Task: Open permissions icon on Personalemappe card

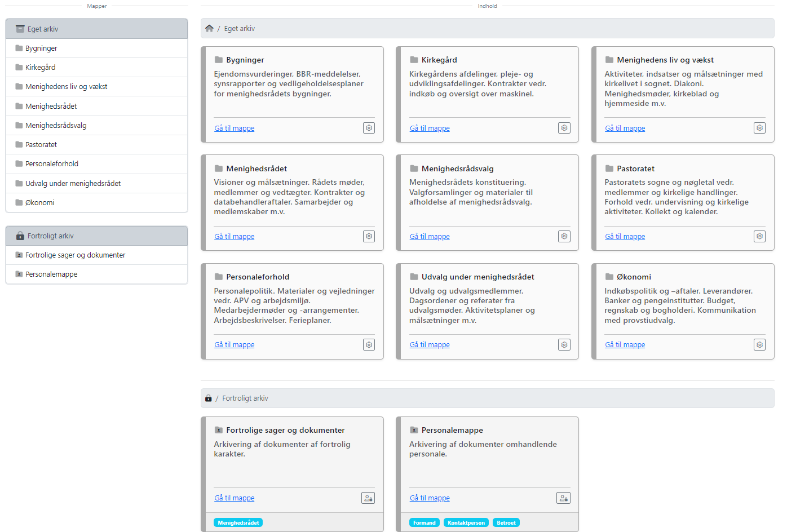Action: 563,498
